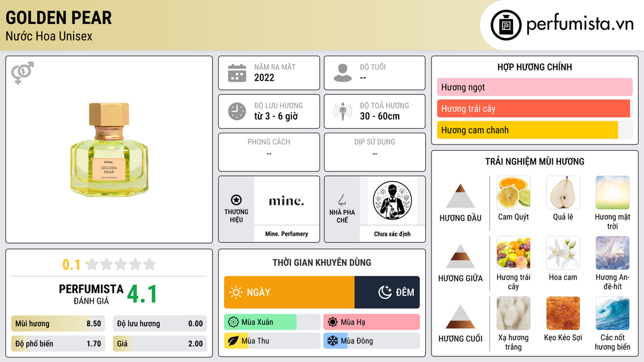Select the Kẹo Kéo Sợi note image
Viewport: 644px width, 362px height.
click(563, 313)
